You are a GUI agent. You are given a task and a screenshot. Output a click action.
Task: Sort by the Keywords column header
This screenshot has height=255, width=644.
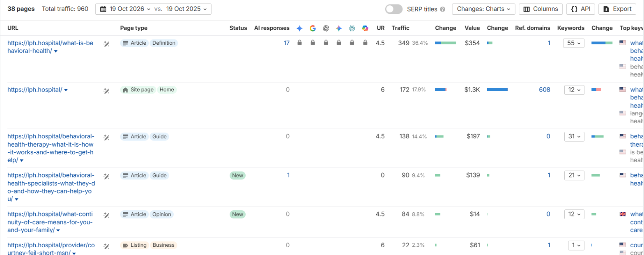tap(570, 28)
